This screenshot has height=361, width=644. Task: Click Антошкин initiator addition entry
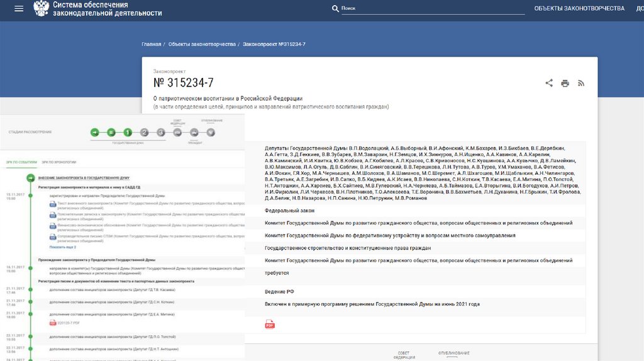(114, 349)
